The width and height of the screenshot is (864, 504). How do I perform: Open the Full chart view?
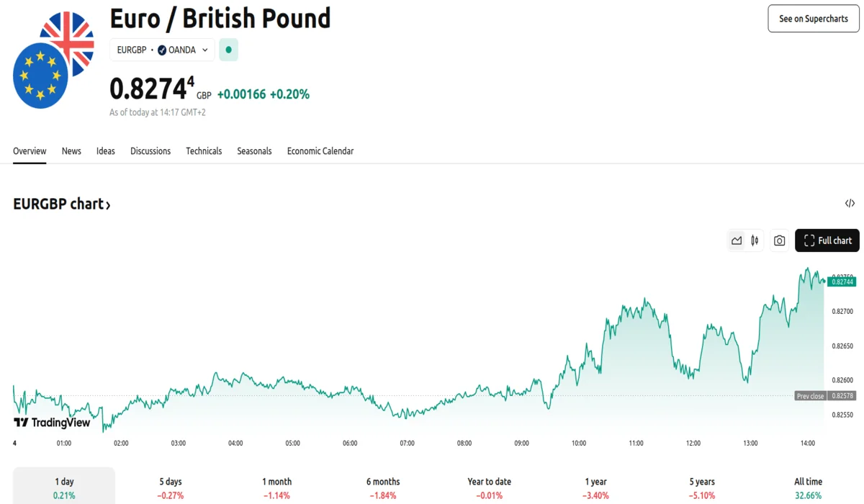pyautogui.click(x=827, y=240)
